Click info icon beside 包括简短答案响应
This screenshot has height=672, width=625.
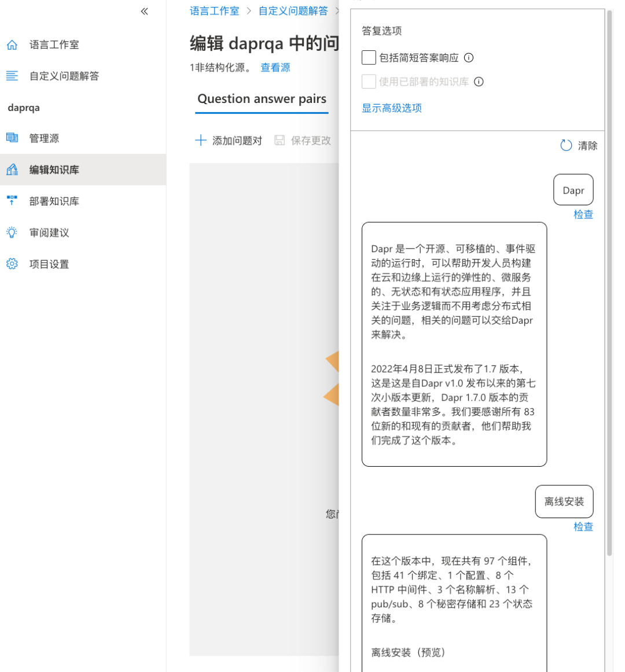coord(469,57)
